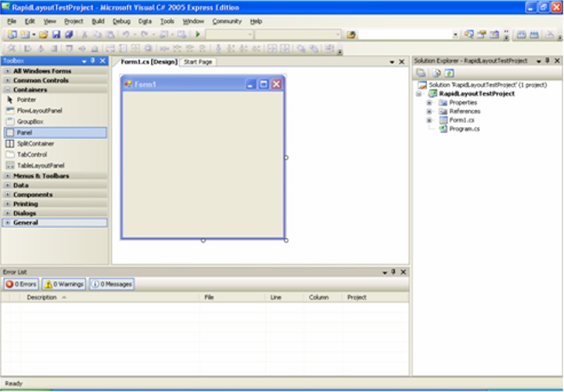Toggle the 0 Warnings filter
Viewport: 564px width, 392px height.
64,284
